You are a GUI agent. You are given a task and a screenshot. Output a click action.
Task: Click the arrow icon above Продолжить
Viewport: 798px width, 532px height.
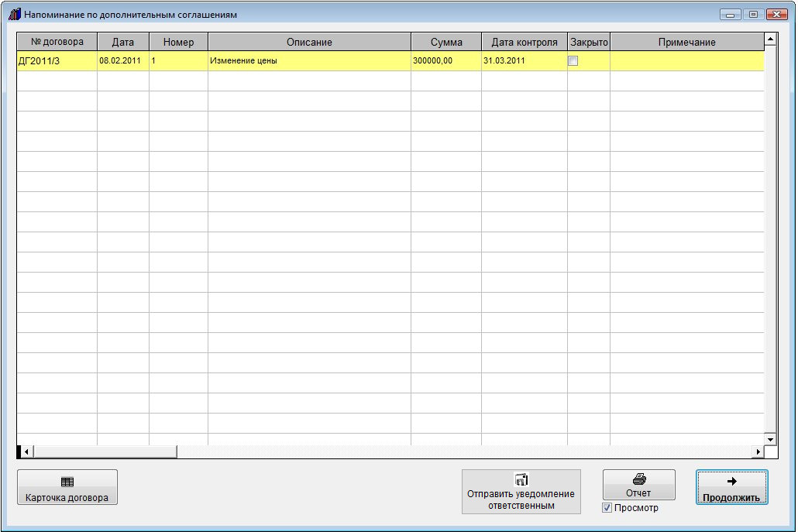[x=732, y=481]
